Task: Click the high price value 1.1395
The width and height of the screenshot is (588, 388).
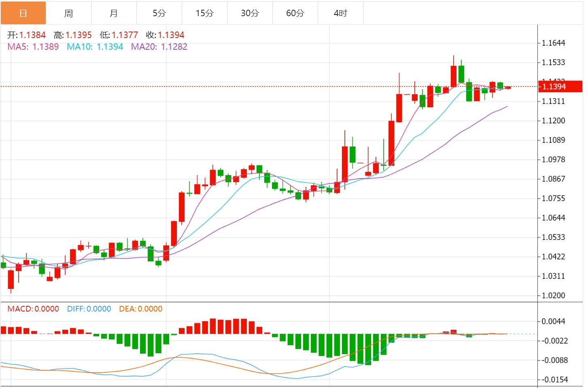Action: pos(79,35)
